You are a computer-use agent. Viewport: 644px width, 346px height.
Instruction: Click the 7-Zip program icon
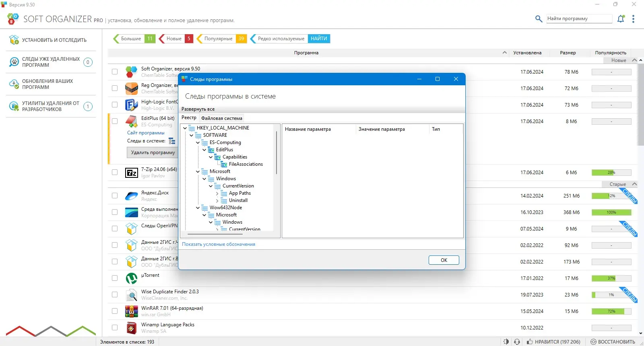(132, 173)
